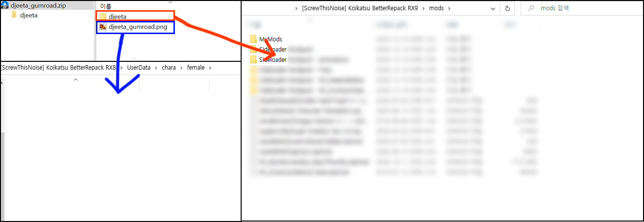
Task: Select the djeeta folder icon in the tree
Action: pos(14,15)
